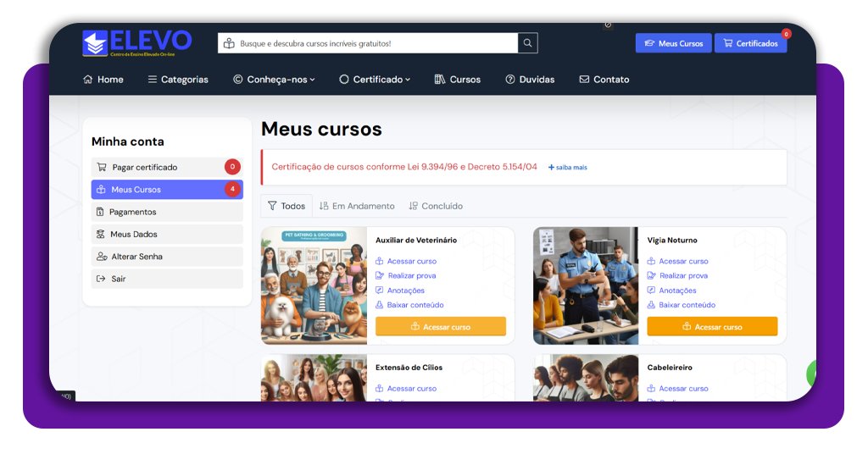Click the Duvidas question mark icon
868x454 pixels.
click(x=509, y=80)
